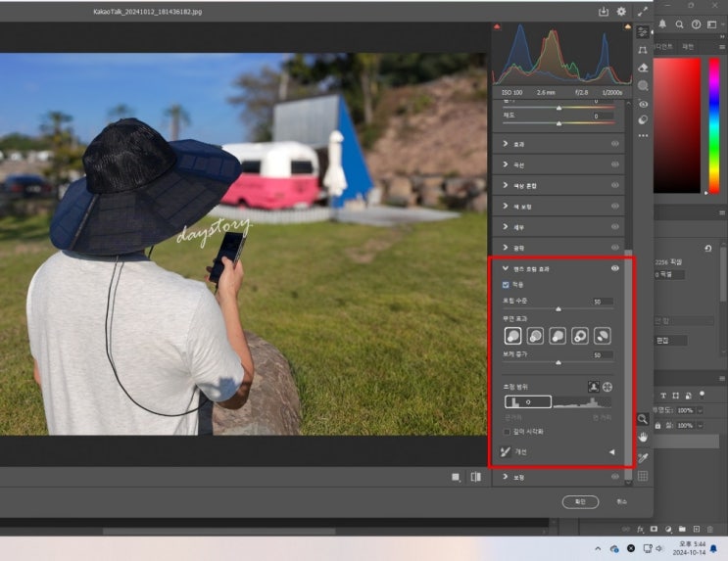This screenshot has width=728, height=561.
Task: Toggle Lens Blur panel eye visibility
Action: click(615, 267)
